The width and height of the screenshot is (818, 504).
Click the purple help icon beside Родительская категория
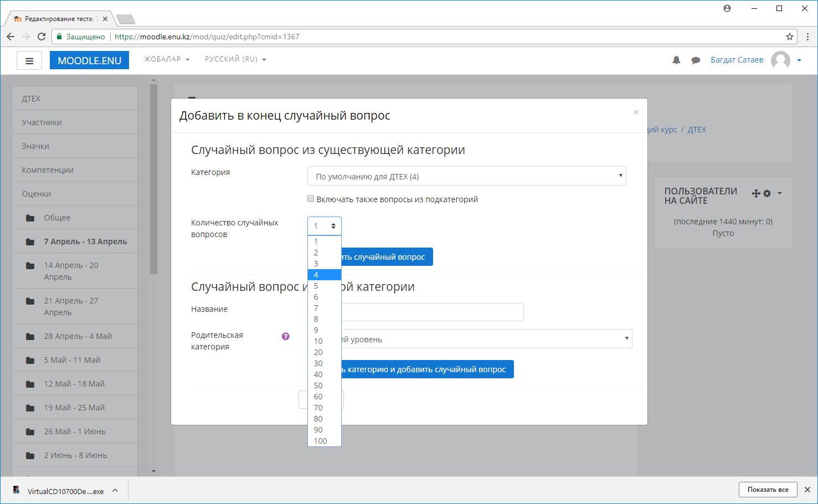click(286, 336)
